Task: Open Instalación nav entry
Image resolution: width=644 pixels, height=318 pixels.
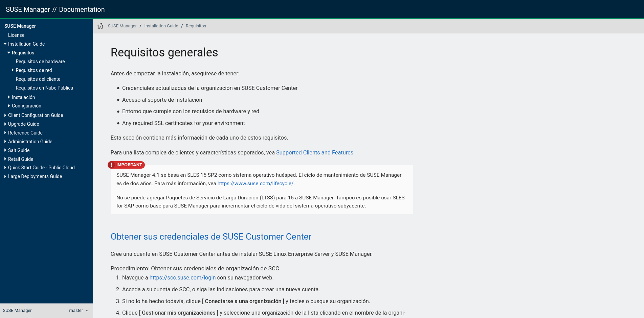Action: click(23, 97)
